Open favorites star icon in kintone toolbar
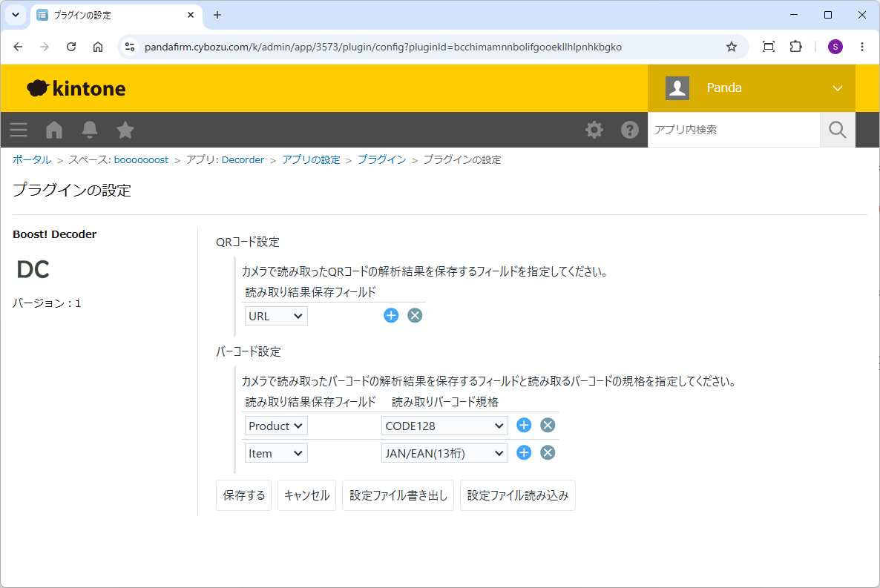The height and width of the screenshot is (588, 880). (x=125, y=131)
